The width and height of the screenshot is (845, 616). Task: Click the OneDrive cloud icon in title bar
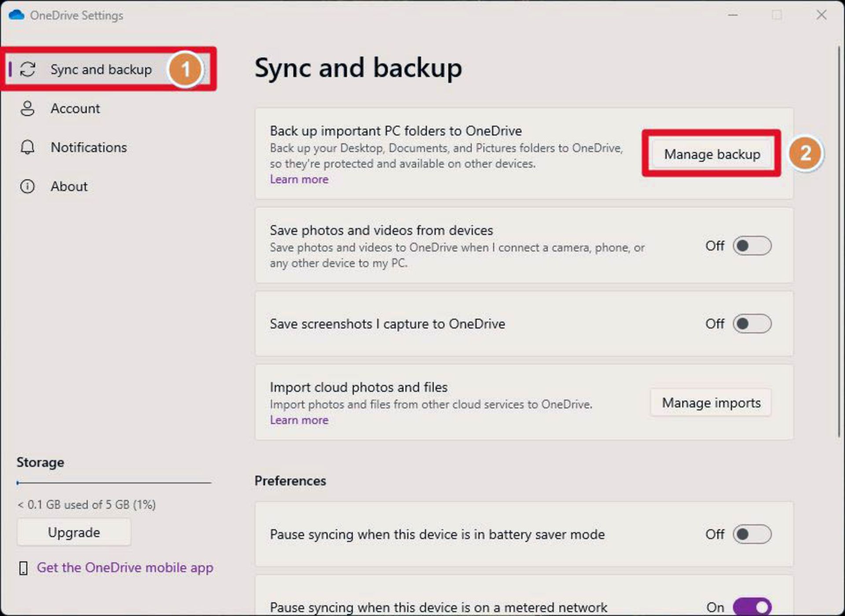click(x=16, y=15)
